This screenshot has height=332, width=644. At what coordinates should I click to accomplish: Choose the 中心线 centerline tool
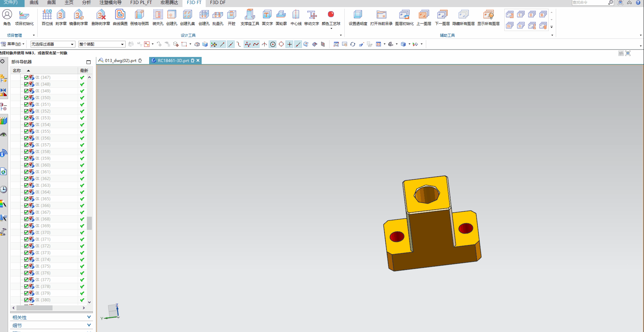click(x=296, y=17)
